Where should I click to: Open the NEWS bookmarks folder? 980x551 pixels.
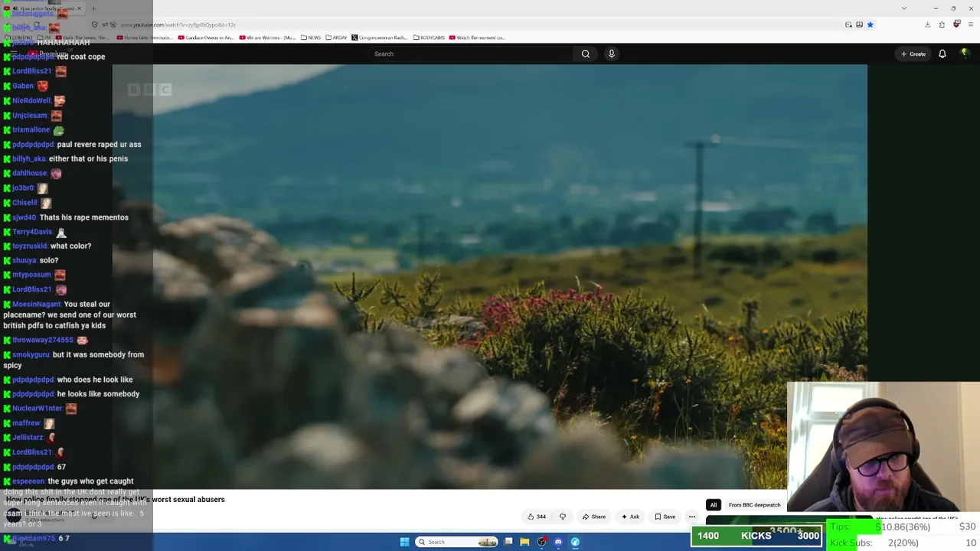coord(311,37)
